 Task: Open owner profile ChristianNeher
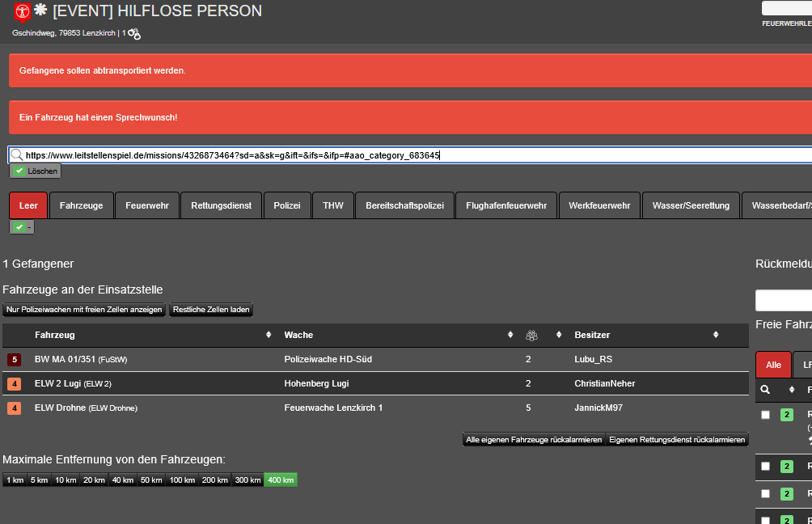pyautogui.click(x=605, y=383)
